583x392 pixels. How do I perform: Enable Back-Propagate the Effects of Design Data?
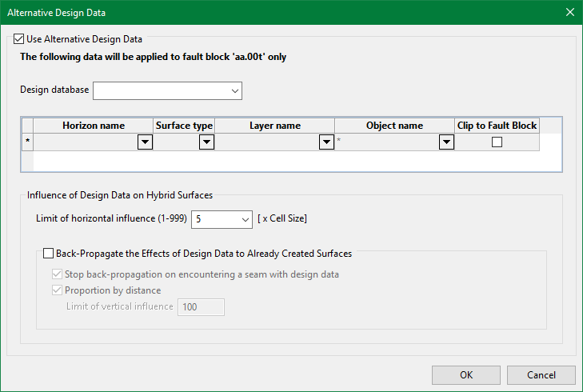click(48, 254)
